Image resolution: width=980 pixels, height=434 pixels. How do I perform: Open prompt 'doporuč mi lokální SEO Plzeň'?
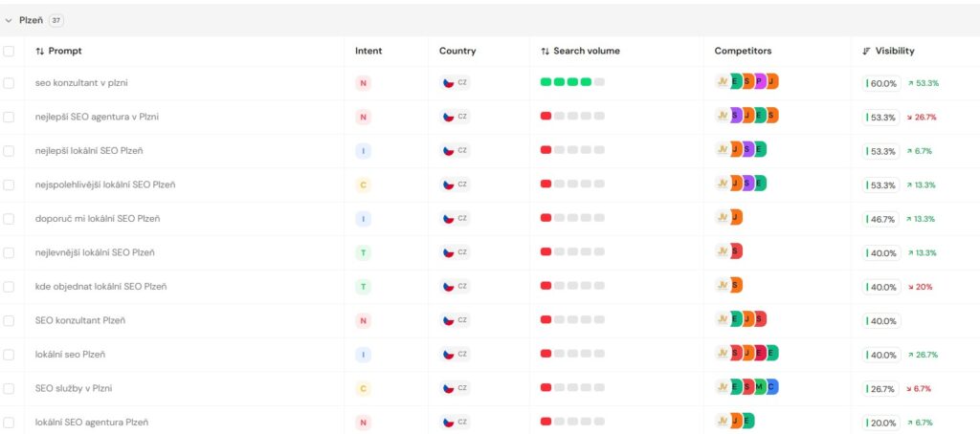click(x=98, y=219)
